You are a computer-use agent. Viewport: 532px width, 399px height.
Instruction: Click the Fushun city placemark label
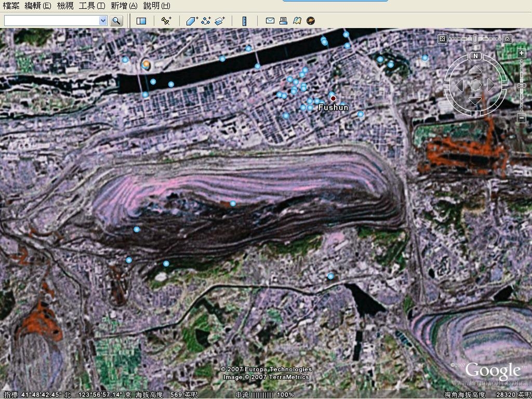point(333,108)
